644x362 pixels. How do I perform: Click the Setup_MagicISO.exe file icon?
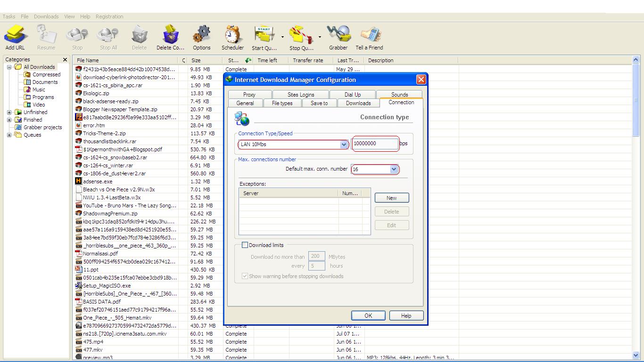point(79,286)
